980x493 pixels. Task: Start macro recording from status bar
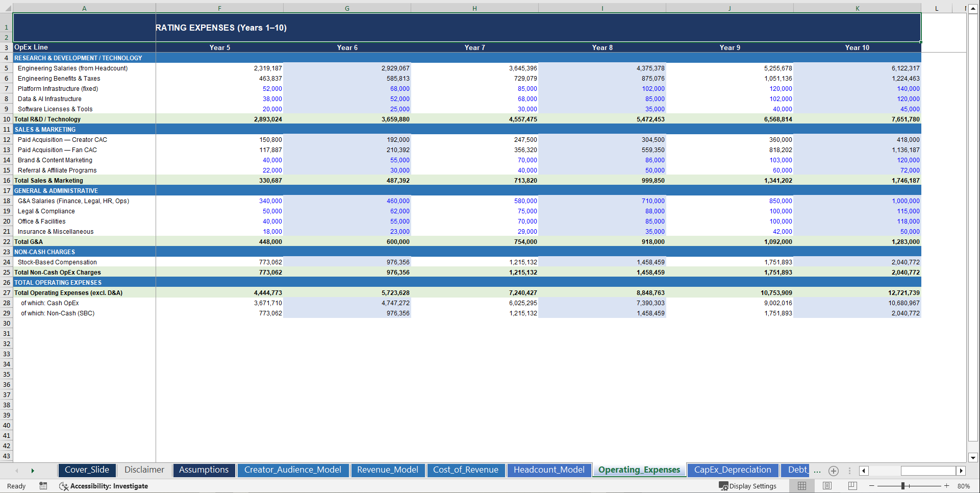point(43,486)
